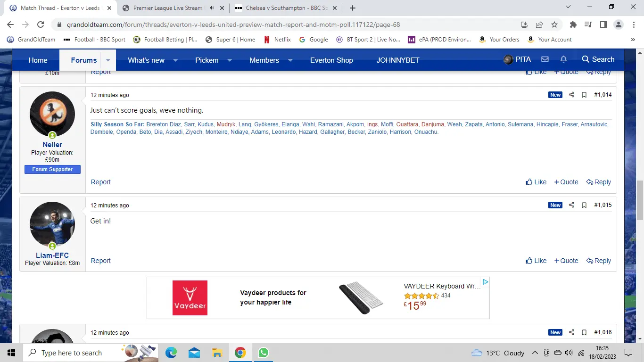
Task: Share post #1,014 via share icon
Action: pyautogui.click(x=571, y=95)
